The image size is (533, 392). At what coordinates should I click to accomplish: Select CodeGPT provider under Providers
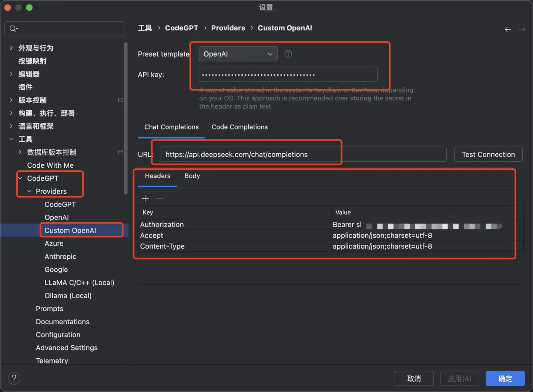(x=60, y=204)
